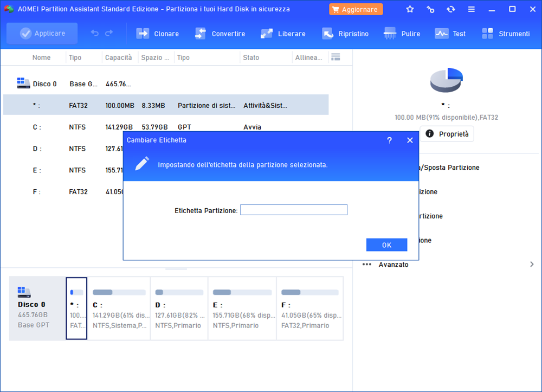542x392 pixels.
Task: Click the redo arrow icon
Action: click(109, 33)
